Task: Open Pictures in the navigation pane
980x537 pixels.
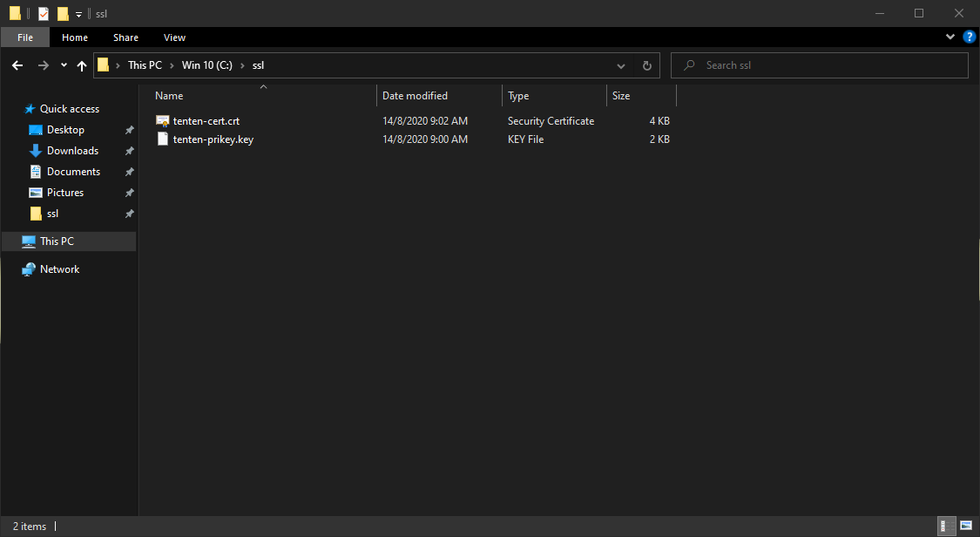Action: (65, 193)
